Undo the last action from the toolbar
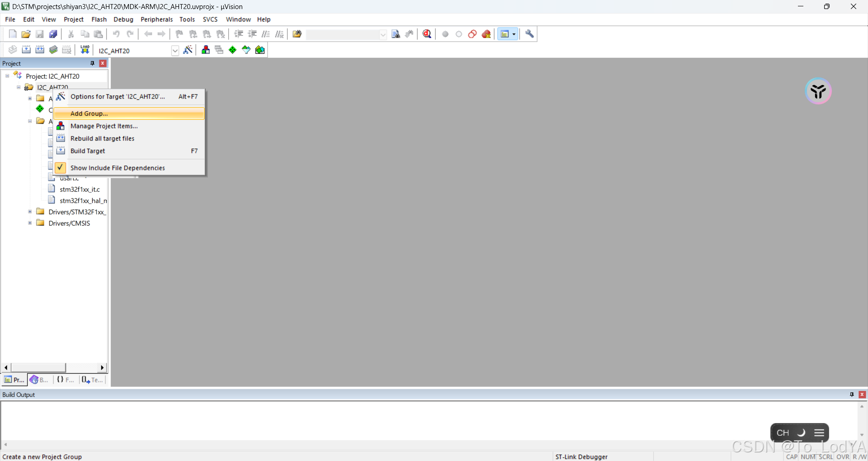This screenshot has height=461, width=868. tap(116, 34)
